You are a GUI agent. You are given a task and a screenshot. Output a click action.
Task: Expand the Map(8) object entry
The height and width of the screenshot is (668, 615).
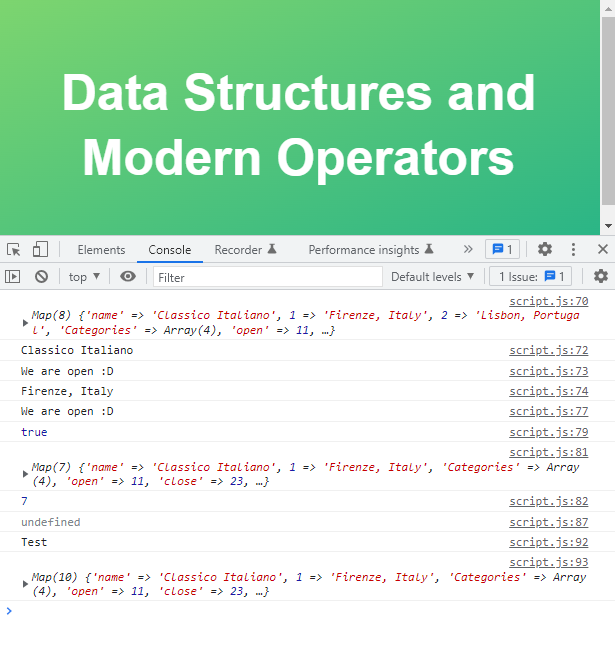(25, 323)
